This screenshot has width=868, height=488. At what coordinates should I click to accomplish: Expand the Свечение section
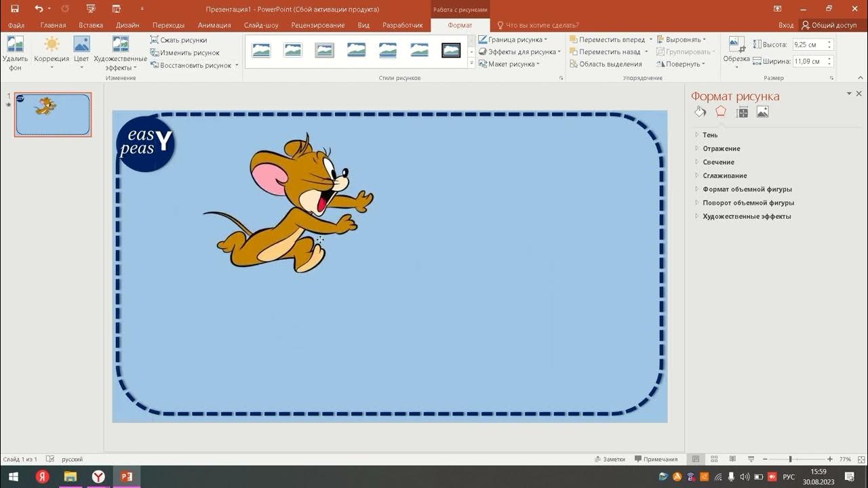click(x=718, y=162)
